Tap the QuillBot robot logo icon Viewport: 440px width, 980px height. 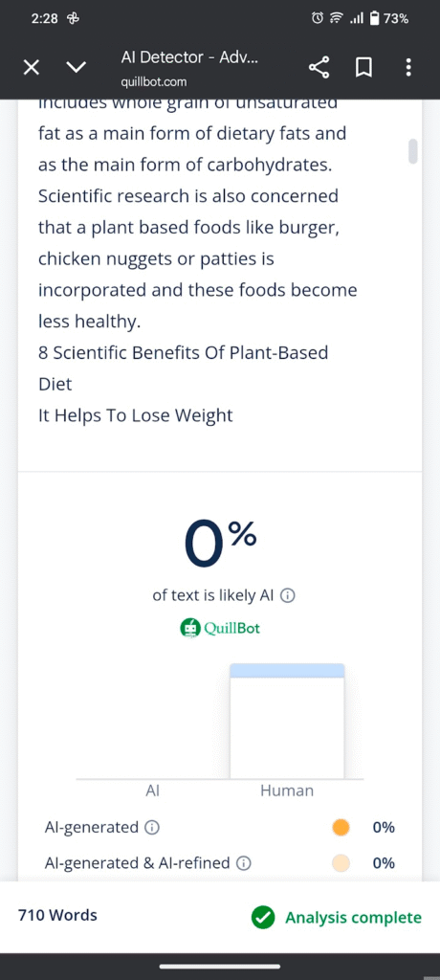click(190, 628)
